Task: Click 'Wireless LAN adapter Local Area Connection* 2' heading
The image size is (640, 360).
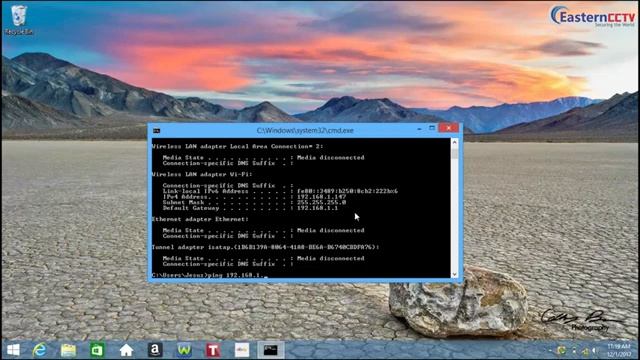Action: point(238,146)
